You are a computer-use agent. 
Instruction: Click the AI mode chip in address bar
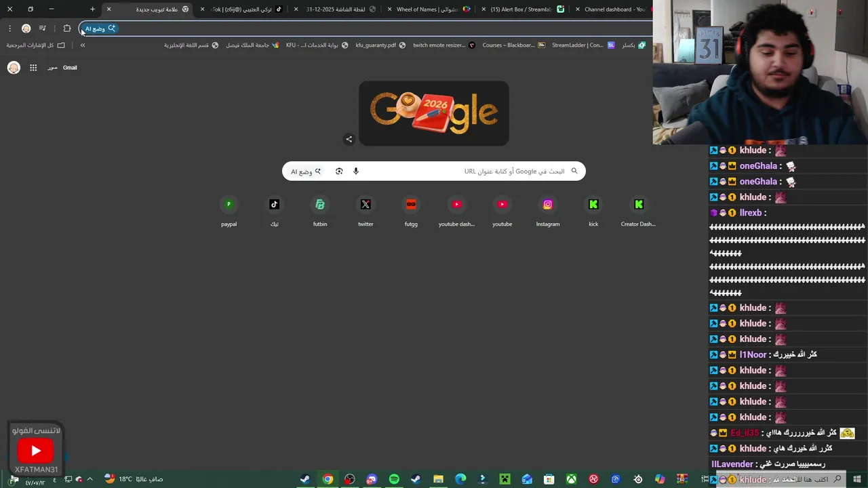[100, 28]
